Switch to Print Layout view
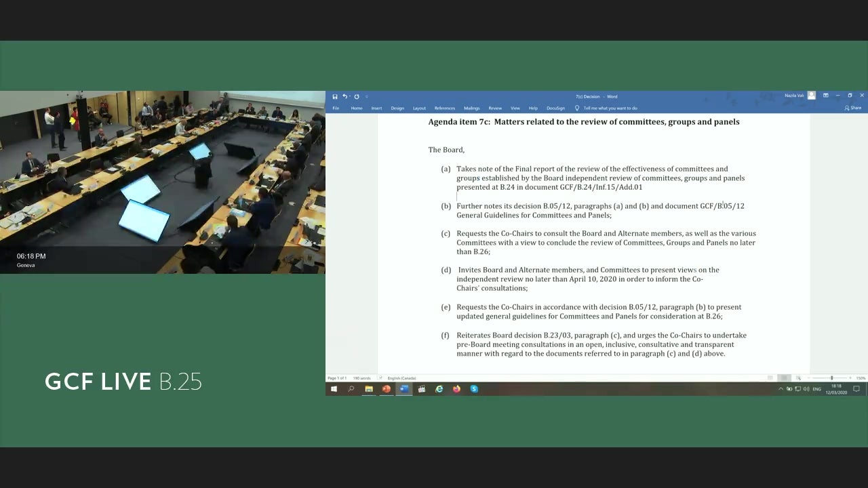Image resolution: width=868 pixels, height=488 pixels. (785, 378)
